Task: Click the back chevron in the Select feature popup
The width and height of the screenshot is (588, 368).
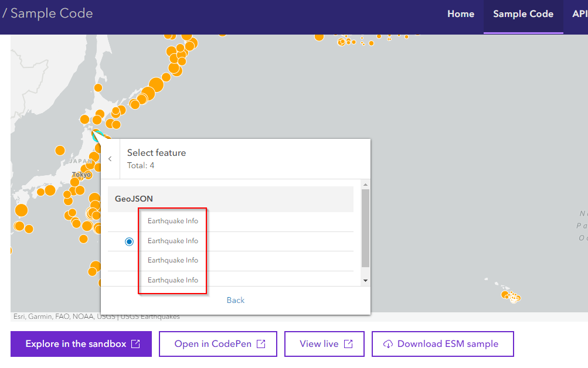Action: pyautogui.click(x=110, y=158)
